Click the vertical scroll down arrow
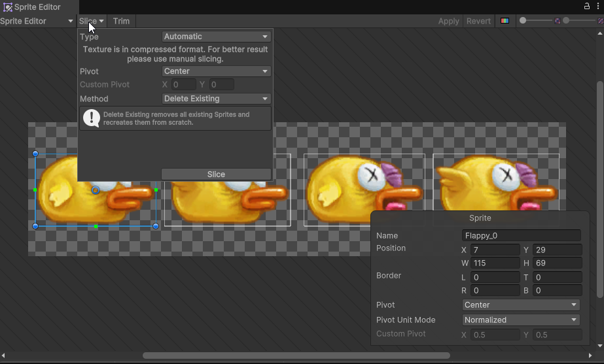604x364 pixels. pos(600,346)
